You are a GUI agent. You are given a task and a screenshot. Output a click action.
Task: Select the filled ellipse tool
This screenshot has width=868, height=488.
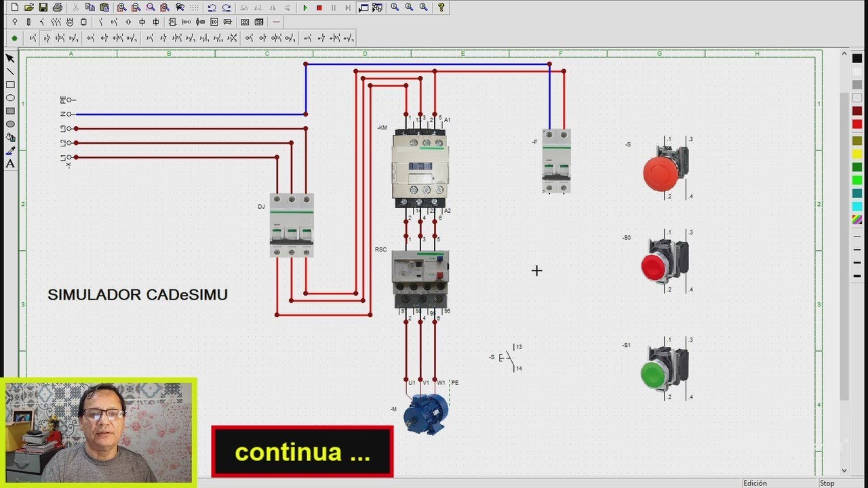pyautogui.click(x=10, y=124)
